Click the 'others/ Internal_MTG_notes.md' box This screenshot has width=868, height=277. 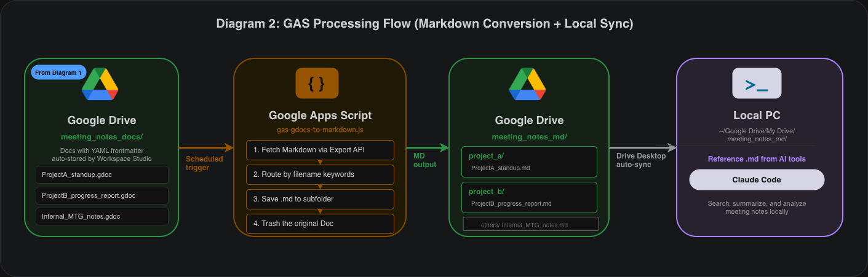tap(530, 224)
